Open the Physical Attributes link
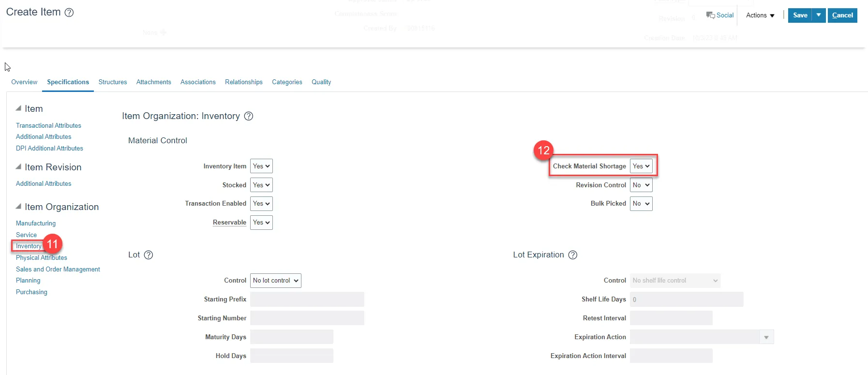Image resolution: width=868 pixels, height=375 pixels. coord(42,258)
